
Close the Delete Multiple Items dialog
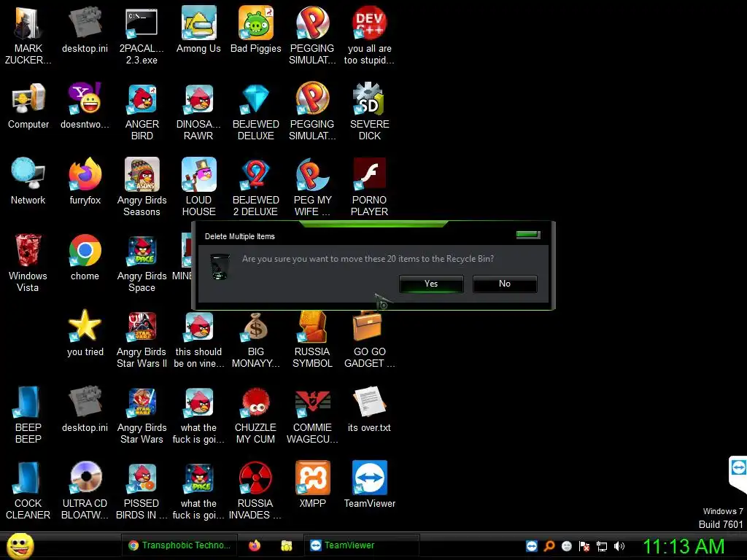[x=528, y=235]
